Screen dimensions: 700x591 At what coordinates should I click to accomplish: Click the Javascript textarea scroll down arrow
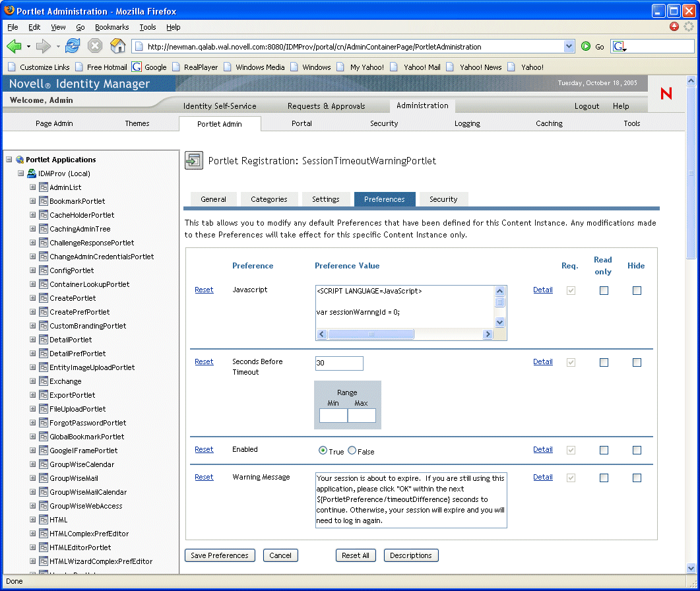[x=499, y=323]
